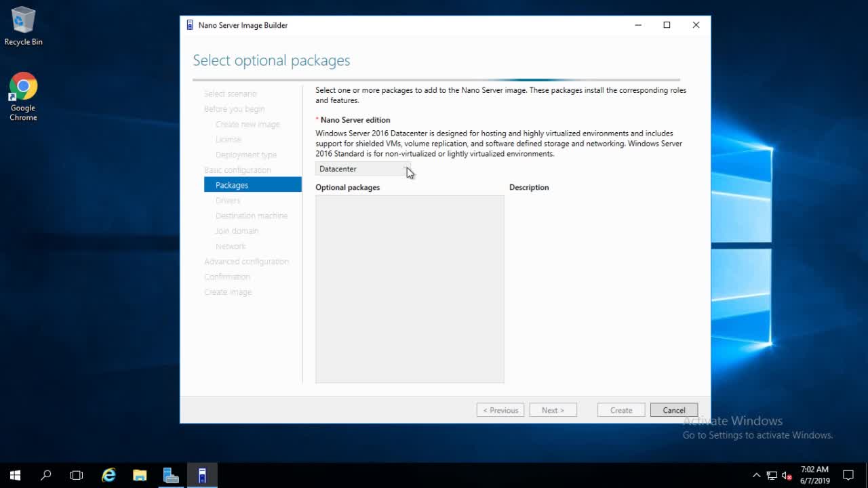Screen dimensions: 868x488
Task: Click the Description heading
Action: pos(529,187)
